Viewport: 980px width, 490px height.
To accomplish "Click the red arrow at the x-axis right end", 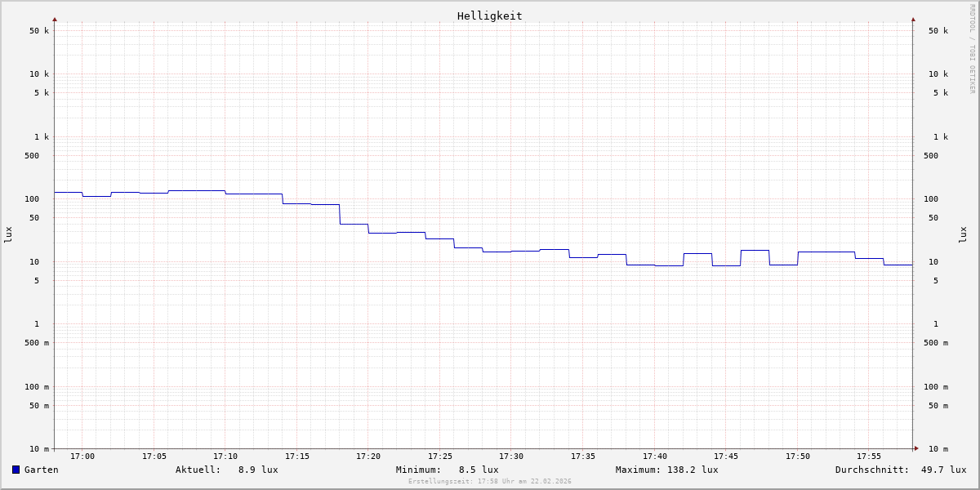I will 916,448.
